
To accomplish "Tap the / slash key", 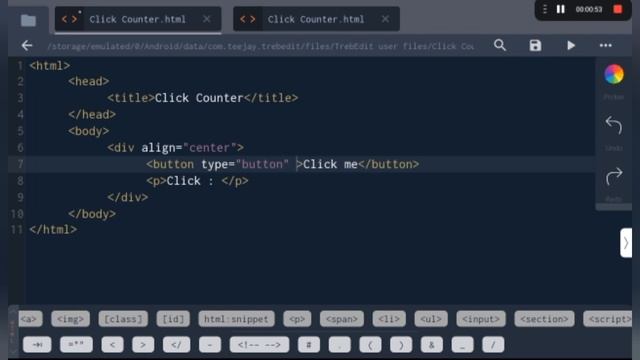I will pos(493,344).
